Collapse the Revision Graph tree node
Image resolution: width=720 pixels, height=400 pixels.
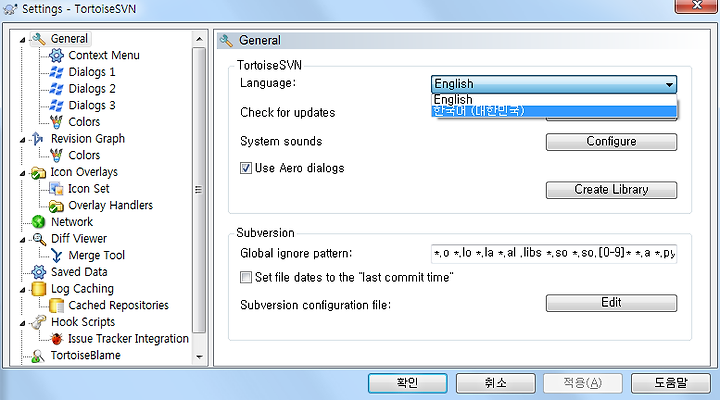pos(22,140)
